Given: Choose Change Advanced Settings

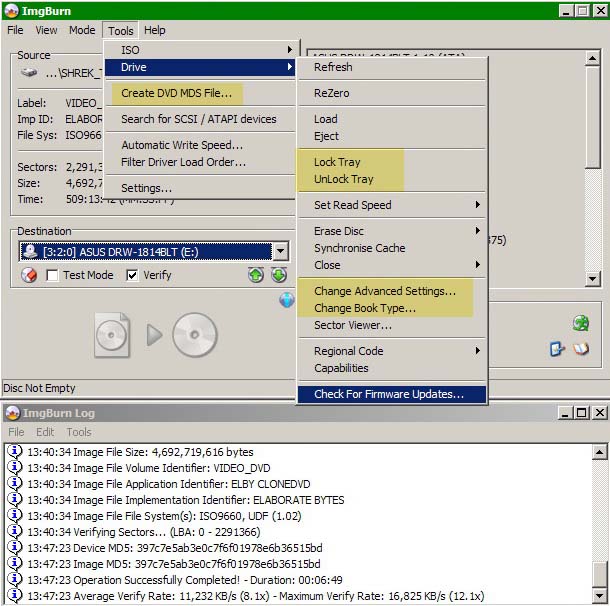Looking at the screenshot, I should pyautogui.click(x=392, y=291).
